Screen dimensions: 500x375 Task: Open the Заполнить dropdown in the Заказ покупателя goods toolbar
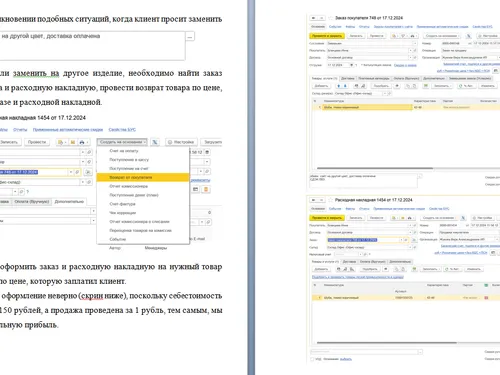[x=443, y=86]
